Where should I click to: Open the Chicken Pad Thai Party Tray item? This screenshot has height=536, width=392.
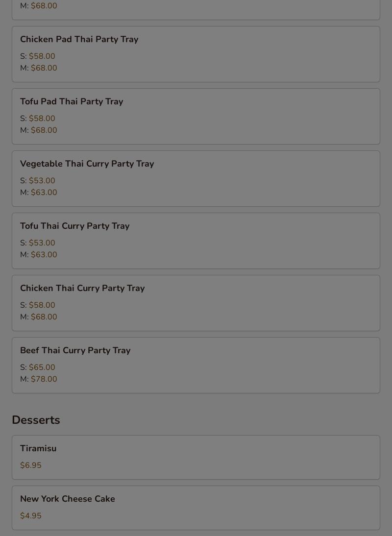pyautogui.click(x=79, y=39)
